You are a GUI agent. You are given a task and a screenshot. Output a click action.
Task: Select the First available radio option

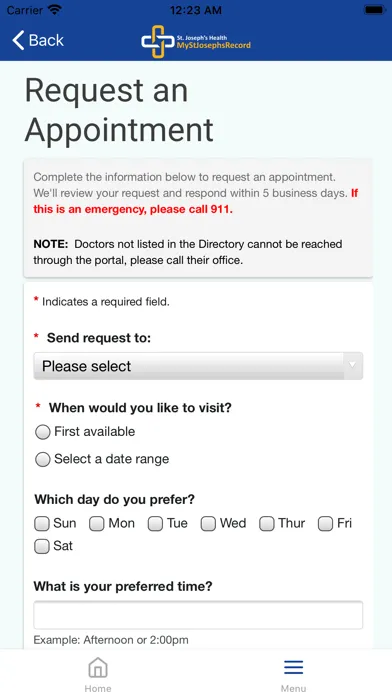point(43,432)
